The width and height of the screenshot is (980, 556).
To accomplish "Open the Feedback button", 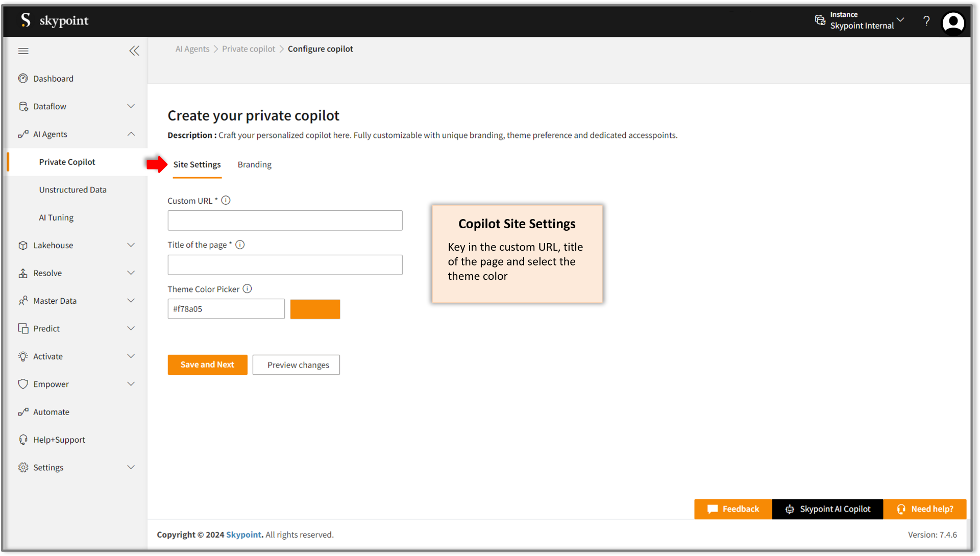I will click(733, 509).
